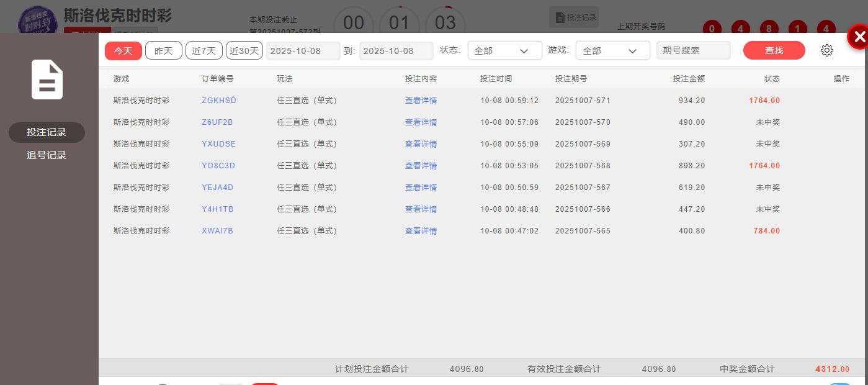The height and width of the screenshot is (385, 868).
Task: Click the red 查找 search button
Action: [774, 51]
